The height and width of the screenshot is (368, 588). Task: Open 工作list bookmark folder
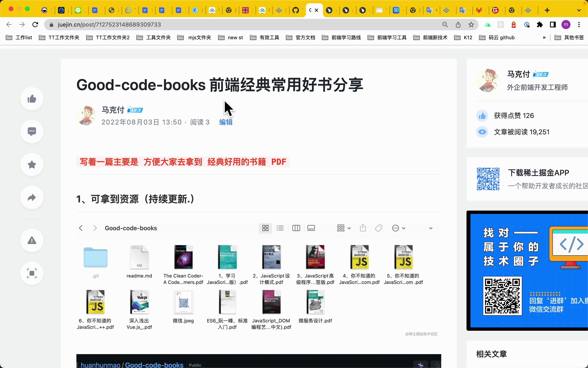[x=19, y=37]
